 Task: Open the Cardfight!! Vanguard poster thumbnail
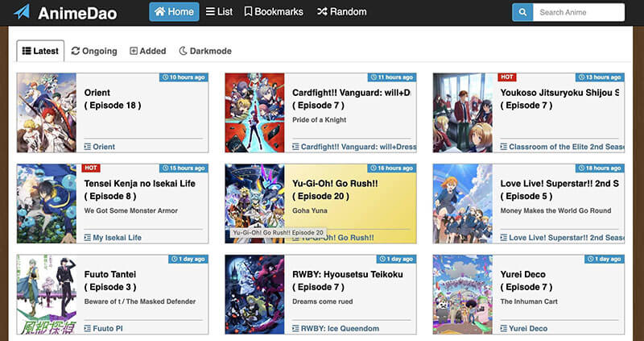pyautogui.click(x=254, y=113)
